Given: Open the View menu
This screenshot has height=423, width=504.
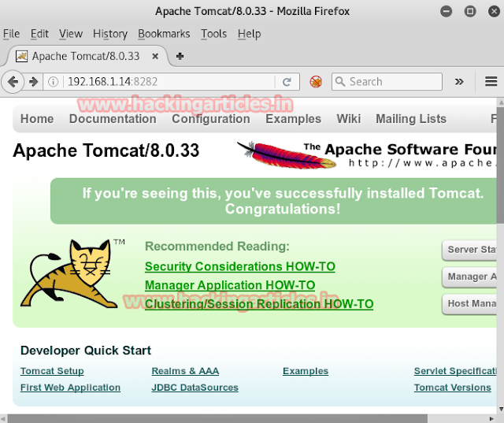Looking at the screenshot, I should coord(71,34).
